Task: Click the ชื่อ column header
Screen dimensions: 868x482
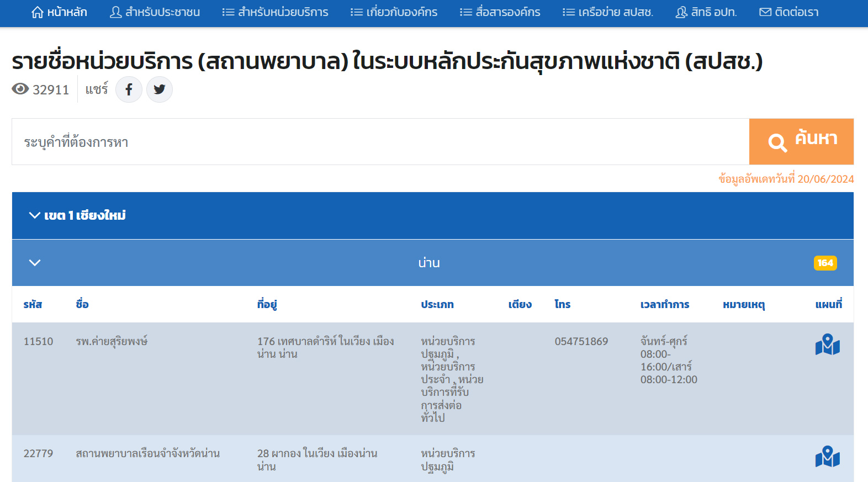Action: (x=82, y=304)
